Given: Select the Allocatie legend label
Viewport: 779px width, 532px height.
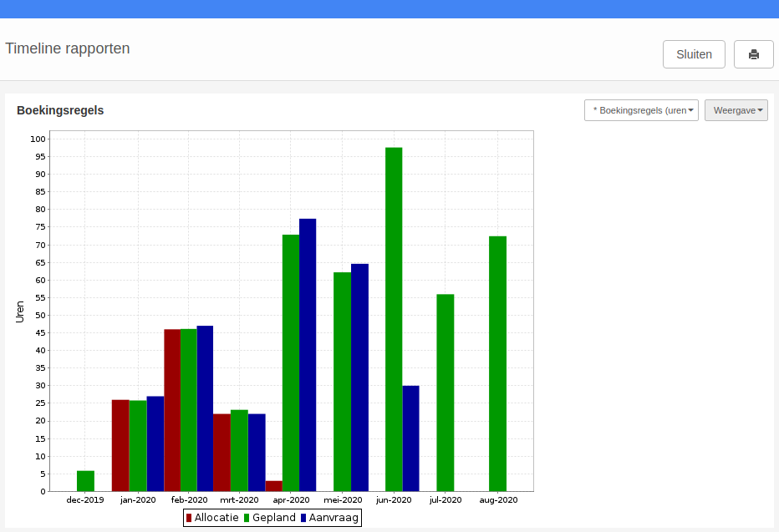Looking at the screenshot, I should [x=216, y=518].
